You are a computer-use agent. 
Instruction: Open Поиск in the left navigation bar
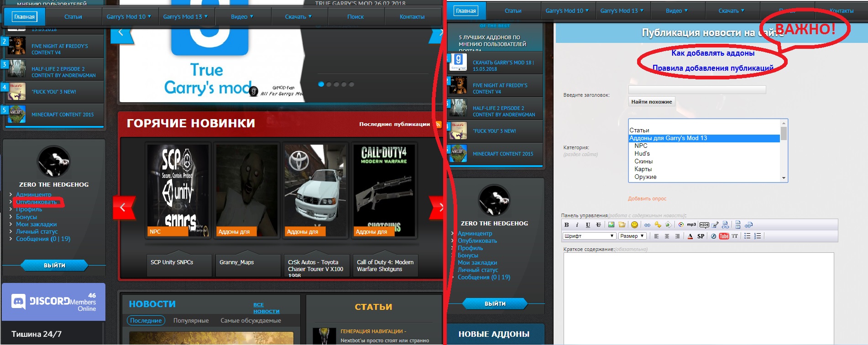tap(356, 17)
